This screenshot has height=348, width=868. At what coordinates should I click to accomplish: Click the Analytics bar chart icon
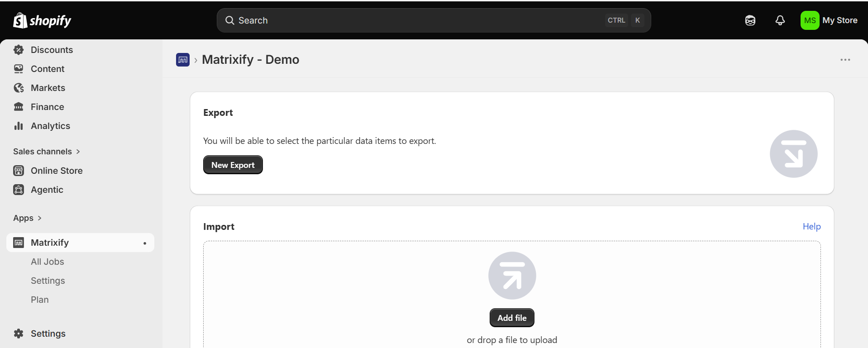(x=19, y=126)
